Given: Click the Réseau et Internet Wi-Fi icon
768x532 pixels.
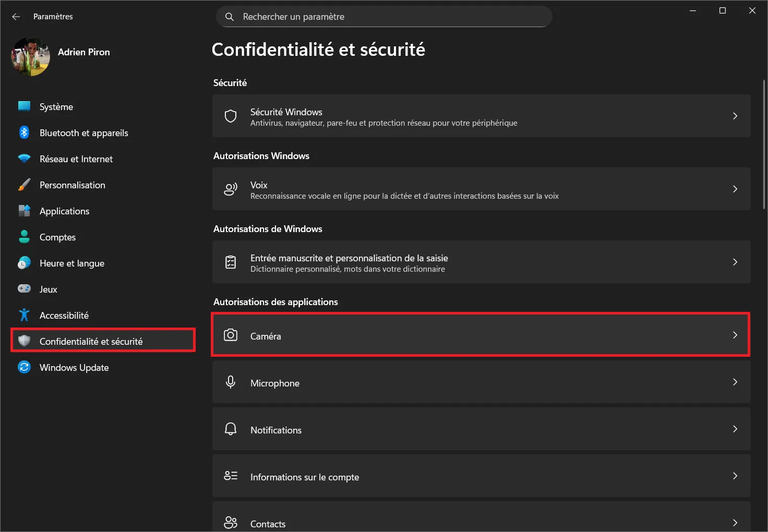Looking at the screenshot, I should pos(24,159).
